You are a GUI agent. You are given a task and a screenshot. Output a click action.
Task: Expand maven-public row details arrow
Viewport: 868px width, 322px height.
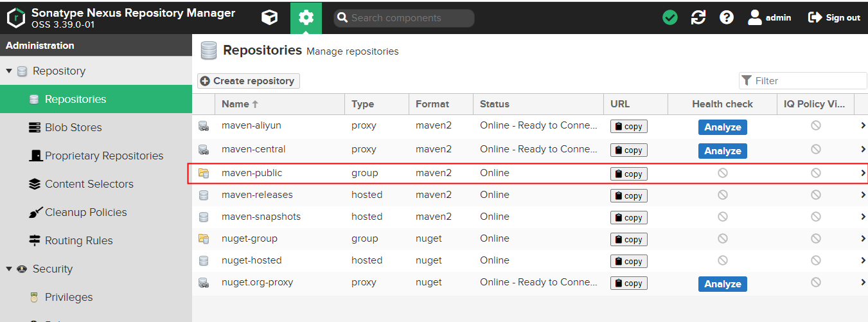[864, 173]
